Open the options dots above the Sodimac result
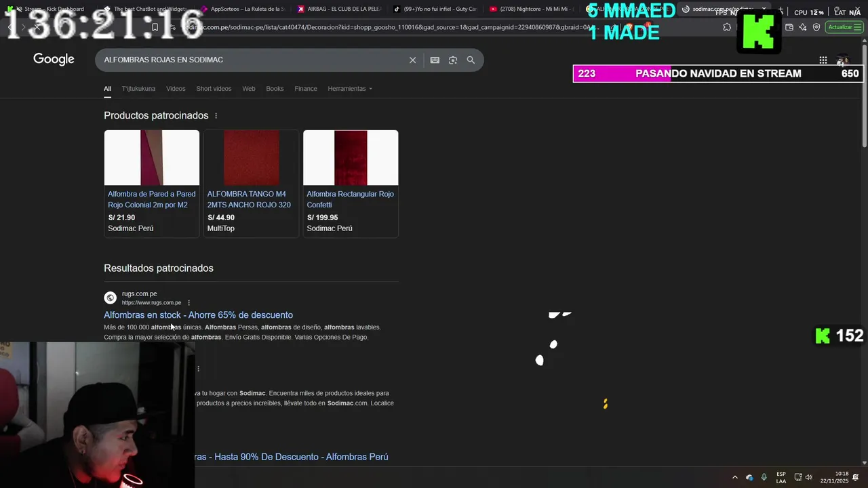 coord(198,369)
